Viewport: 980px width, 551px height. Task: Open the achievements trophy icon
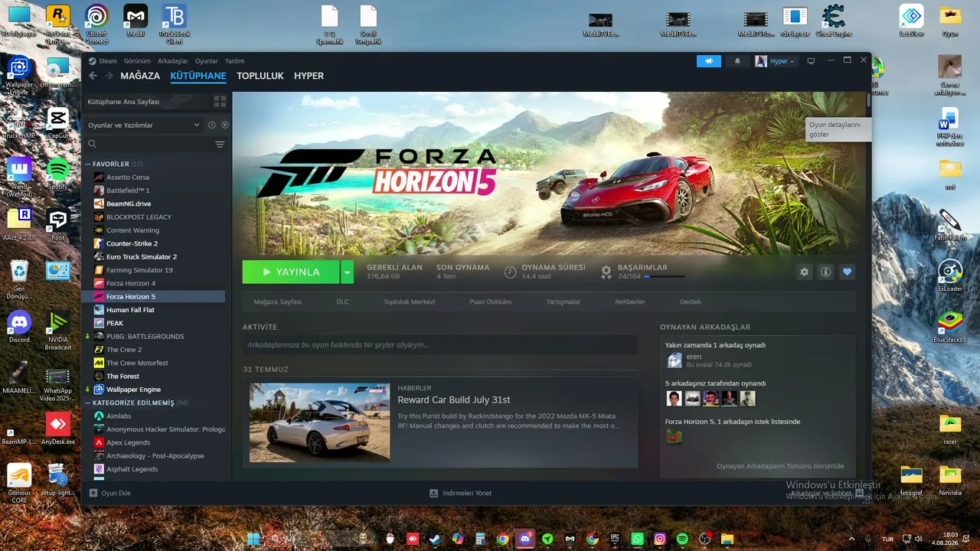point(606,272)
